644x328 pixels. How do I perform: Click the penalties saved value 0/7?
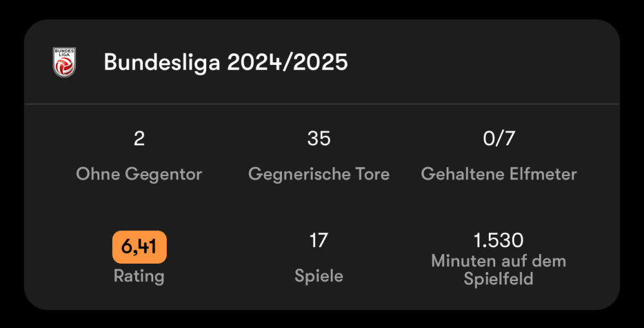(x=499, y=138)
